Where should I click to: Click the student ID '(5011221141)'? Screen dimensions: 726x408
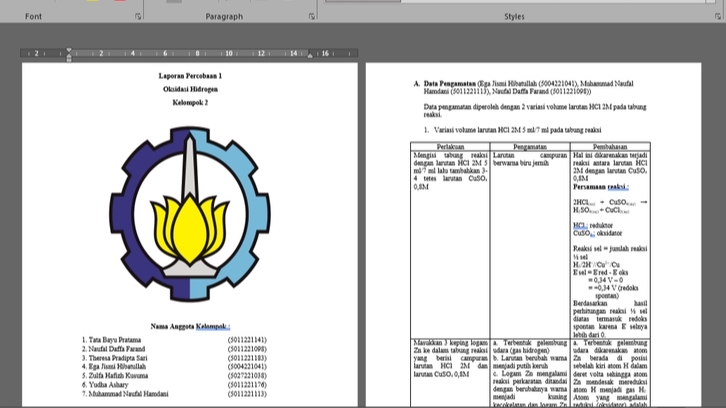pyautogui.click(x=247, y=340)
